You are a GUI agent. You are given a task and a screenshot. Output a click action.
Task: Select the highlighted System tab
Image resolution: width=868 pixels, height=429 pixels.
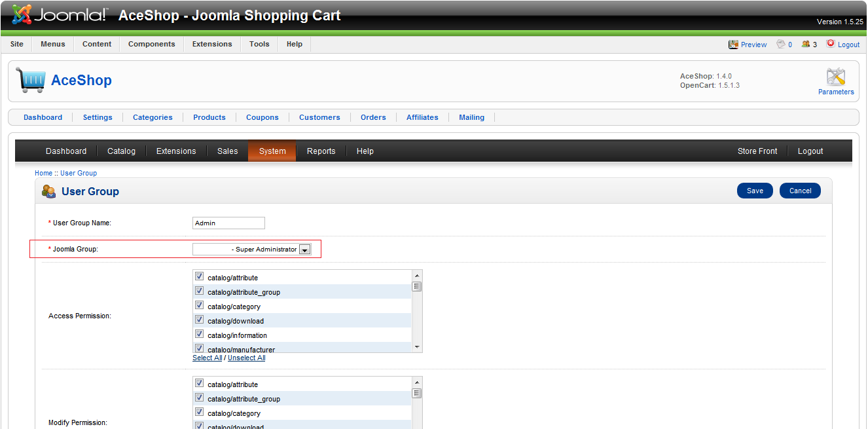tap(272, 151)
